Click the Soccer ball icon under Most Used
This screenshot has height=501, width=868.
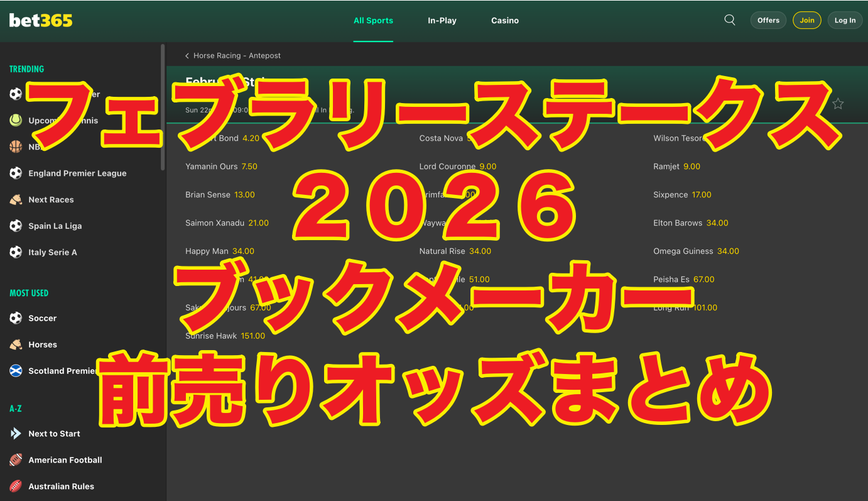(x=16, y=318)
